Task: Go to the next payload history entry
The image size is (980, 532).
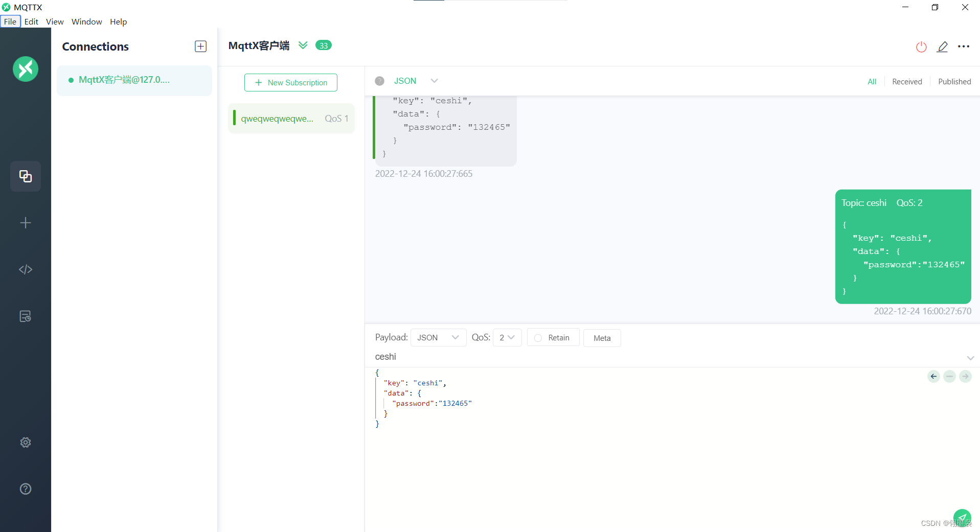Action: 965,377
